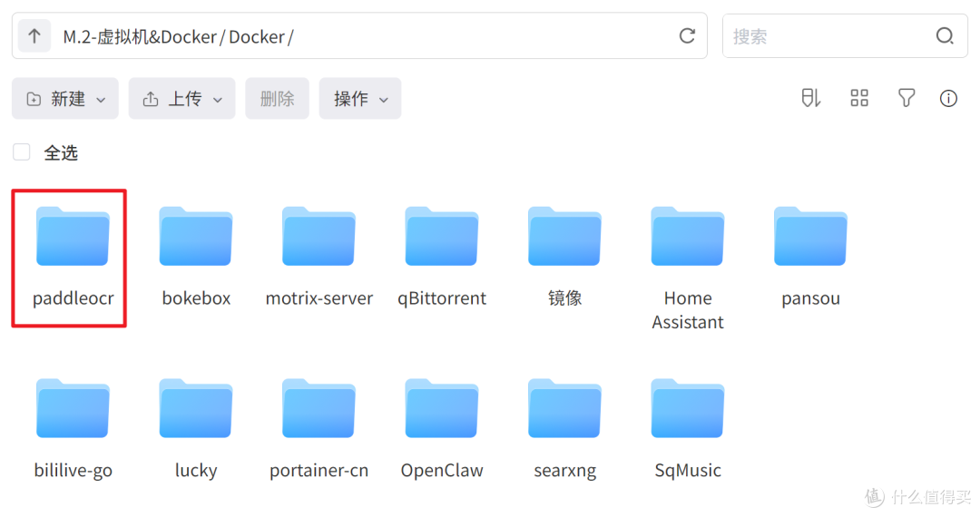Click the motrix-server folder name

(318, 298)
